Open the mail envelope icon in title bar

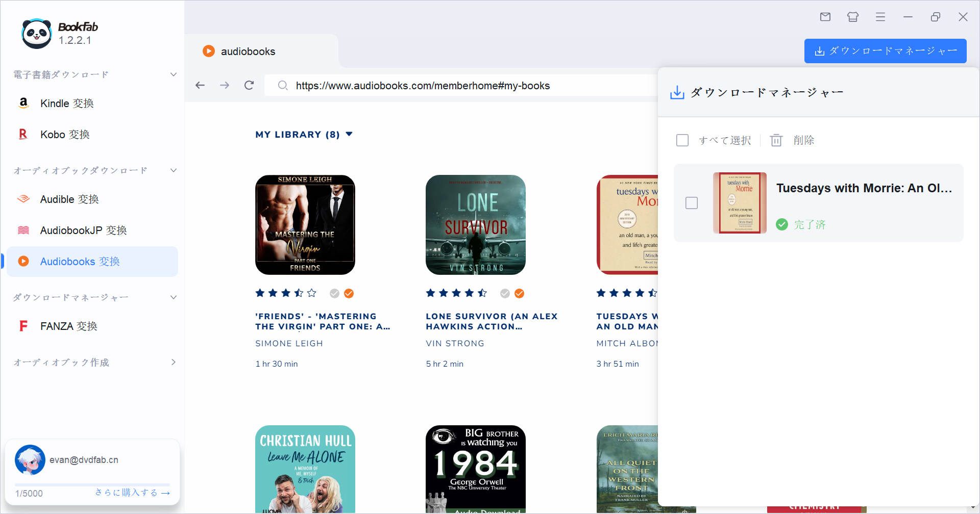pos(825,17)
